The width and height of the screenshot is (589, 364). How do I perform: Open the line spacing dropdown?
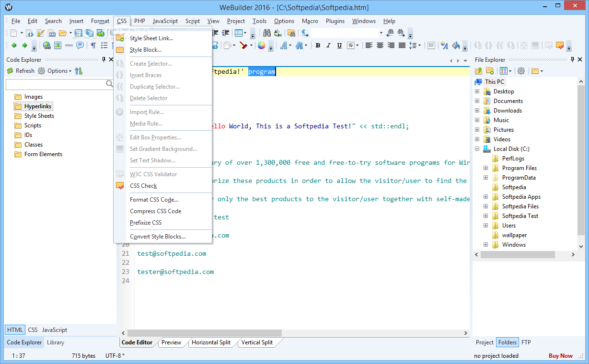click(x=420, y=45)
